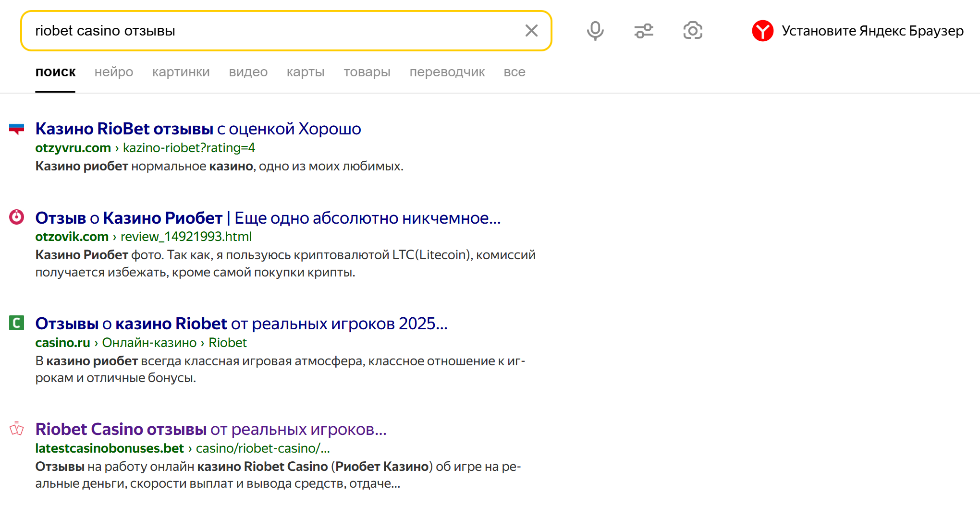Start image search with camera icon
The image size is (980, 516).
pyautogui.click(x=693, y=31)
